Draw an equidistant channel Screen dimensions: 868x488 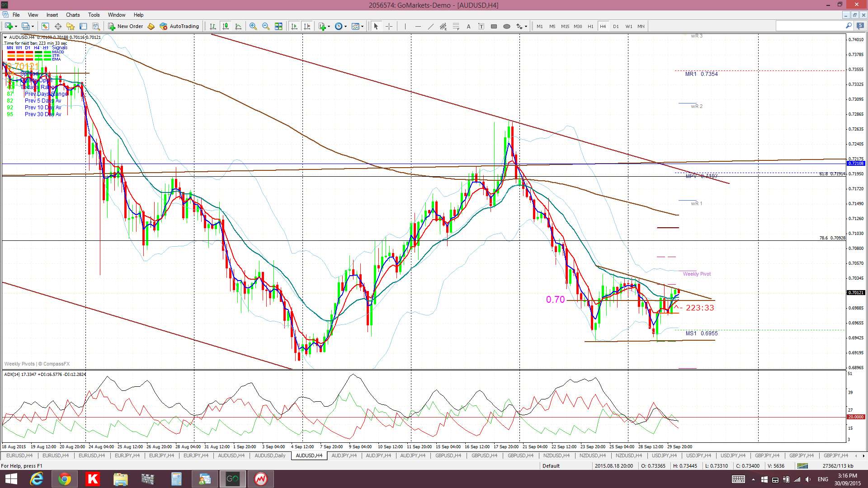click(443, 26)
